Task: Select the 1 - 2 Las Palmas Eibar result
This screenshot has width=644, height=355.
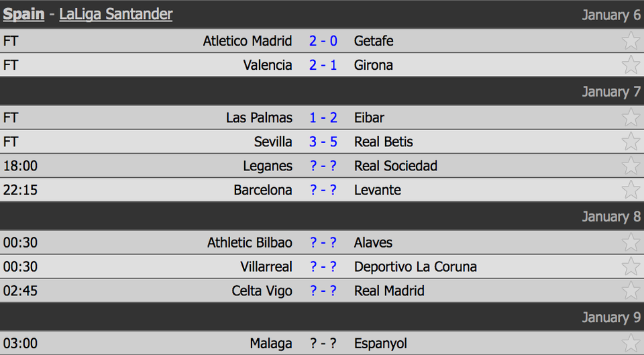Action: tap(323, 117)
